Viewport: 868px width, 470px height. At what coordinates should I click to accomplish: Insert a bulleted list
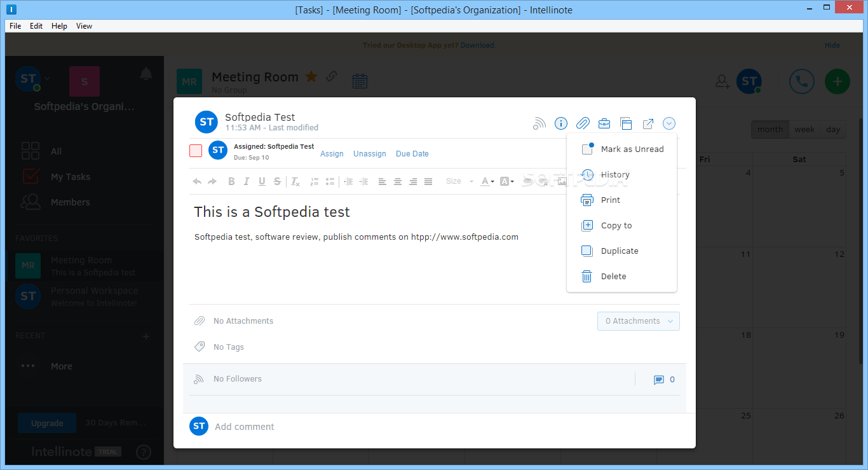pyautogui.click(x=330, y=181)
